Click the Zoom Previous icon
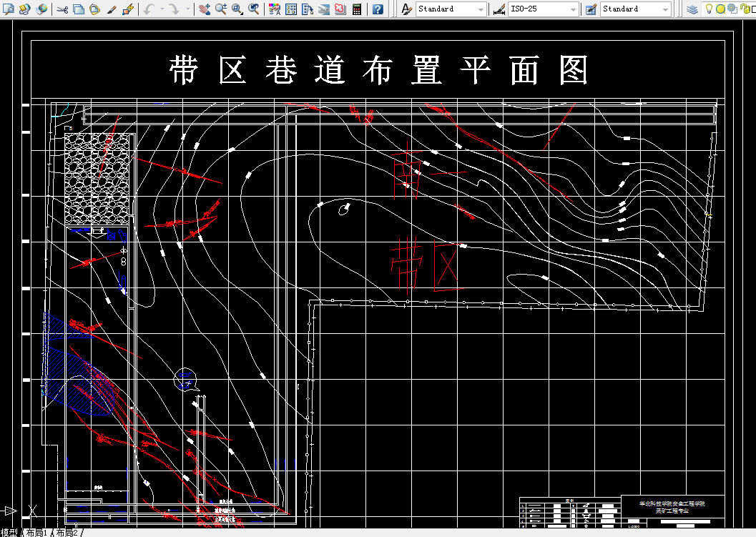Image resolution: width=756 pixels, height=537 pixels. click(x=254, y=9)
